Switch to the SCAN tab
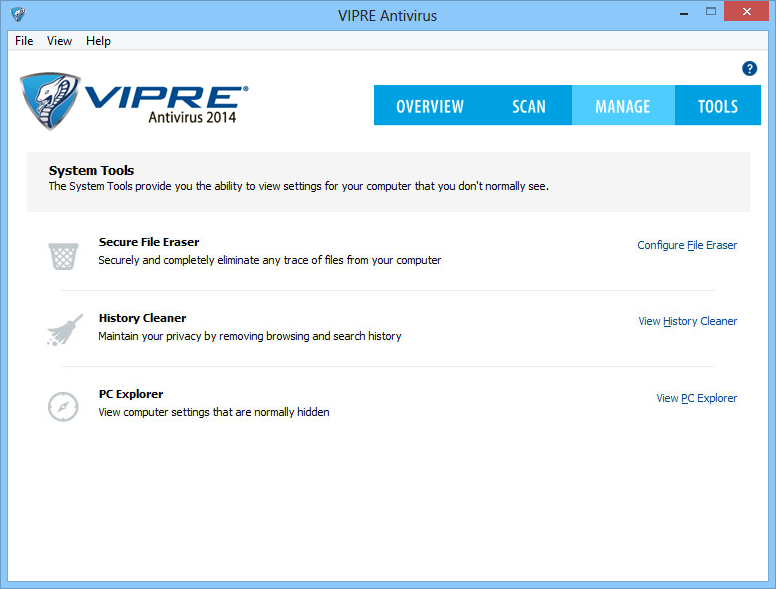This screenshot has height=589, width=776. (x=529, y=105)
